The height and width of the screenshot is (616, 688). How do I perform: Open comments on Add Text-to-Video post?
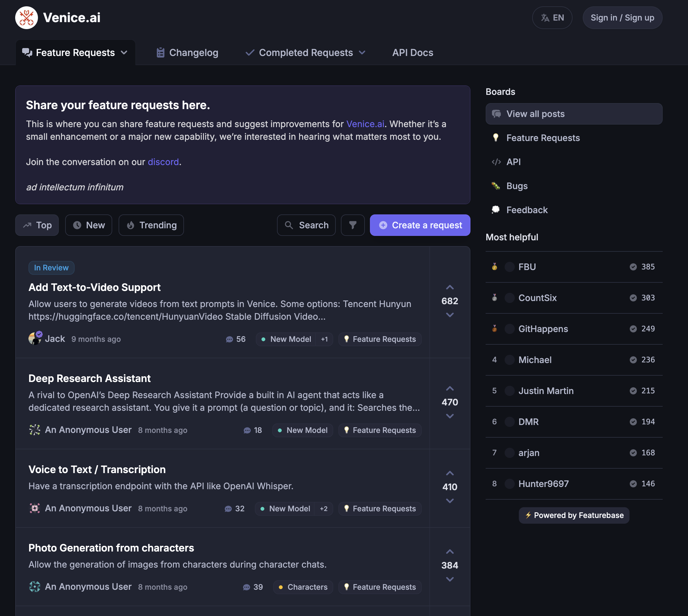[236, 339]
